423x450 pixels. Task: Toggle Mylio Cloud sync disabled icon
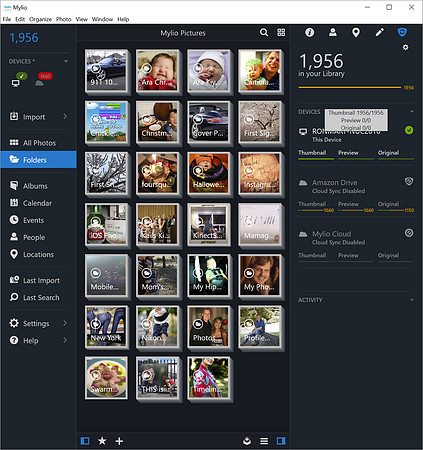click(409, 233)
